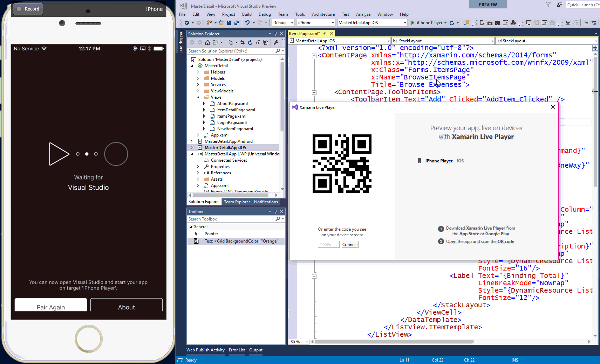The width and height of the screenshot is (600, 364).
Task: Click the Refresh icon in Solution Explorer toolbar
Action: coord(250,42)
